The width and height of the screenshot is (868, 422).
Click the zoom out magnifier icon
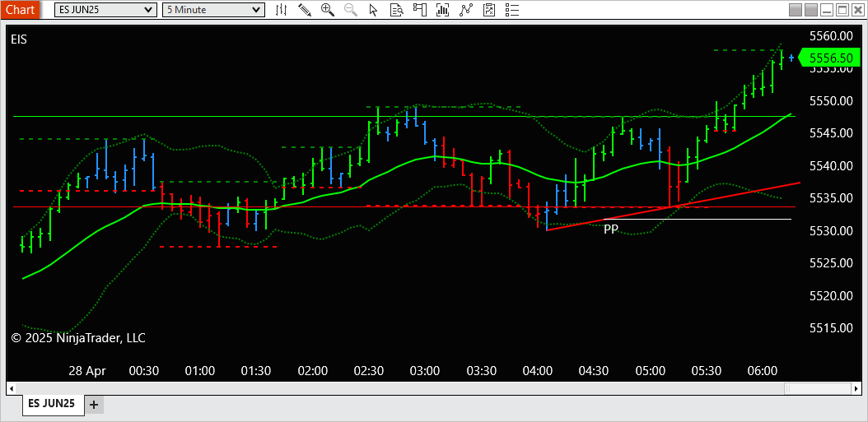tap(350, 9)
